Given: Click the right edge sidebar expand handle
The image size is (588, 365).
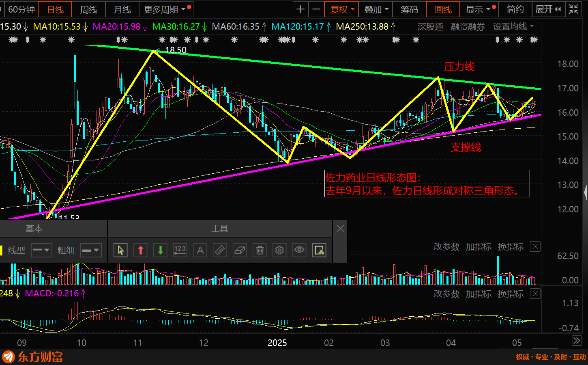Looking at the screenshot, I should click(x=586, y=192).
